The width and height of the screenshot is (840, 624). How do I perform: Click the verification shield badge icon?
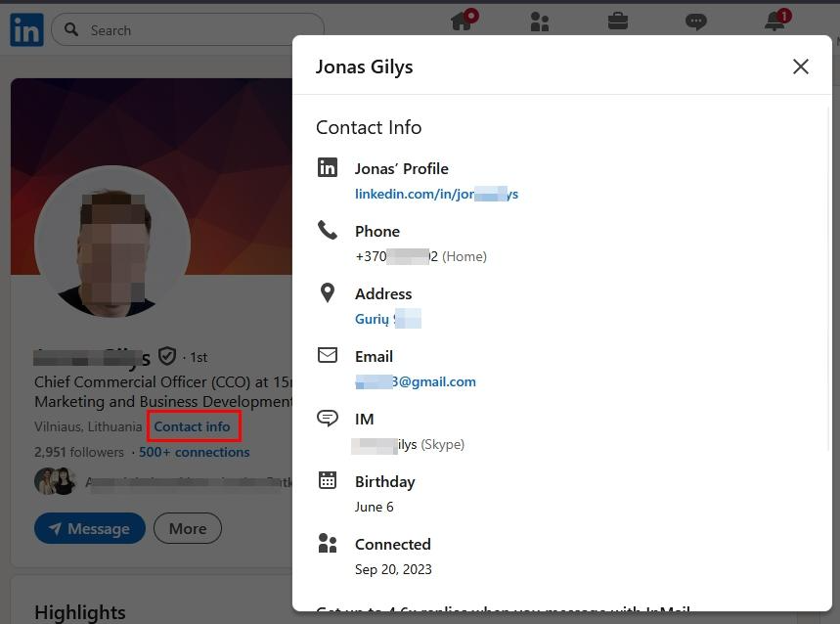(167, 357)
